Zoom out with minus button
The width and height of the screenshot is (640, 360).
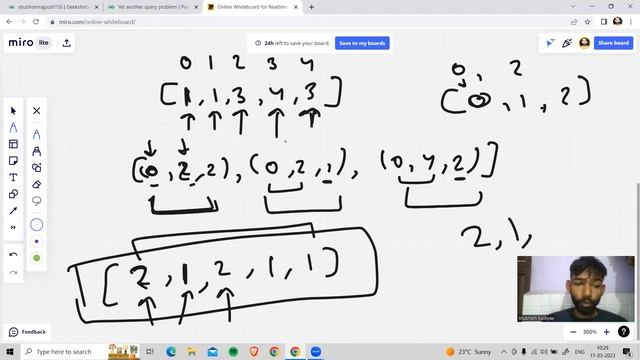point(573,332)
